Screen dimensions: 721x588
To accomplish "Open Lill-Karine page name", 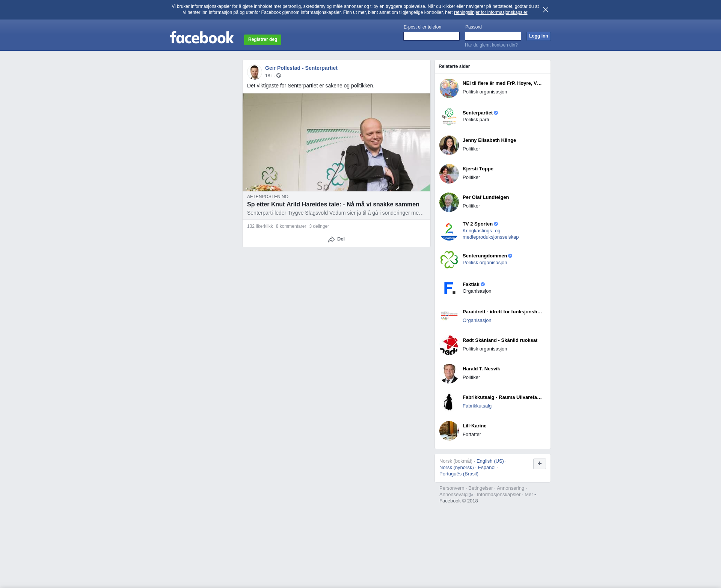I will click(x=474, y=426).
